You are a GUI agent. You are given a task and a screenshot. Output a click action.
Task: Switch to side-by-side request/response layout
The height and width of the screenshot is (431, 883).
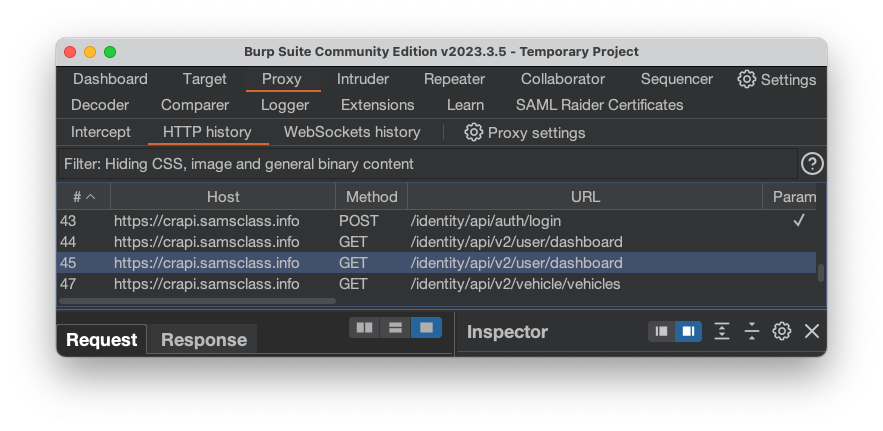point(365,327)
